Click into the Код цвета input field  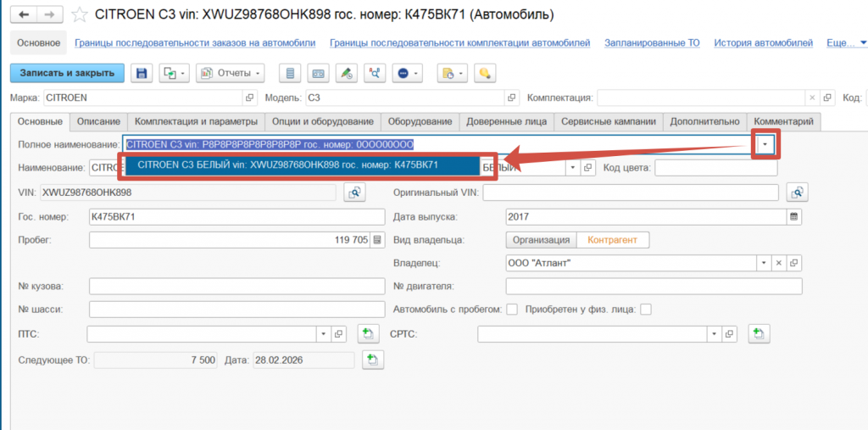715,168
